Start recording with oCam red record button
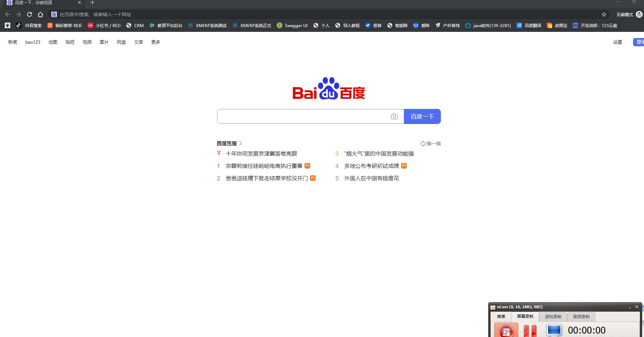The height and width of the screenshot is (337, 644). tap(506, 331)
